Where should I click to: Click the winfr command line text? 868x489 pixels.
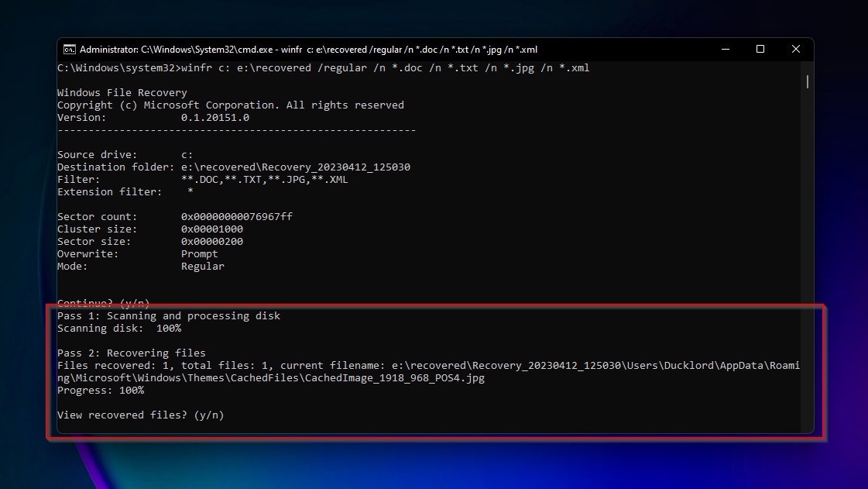[386, 68]
